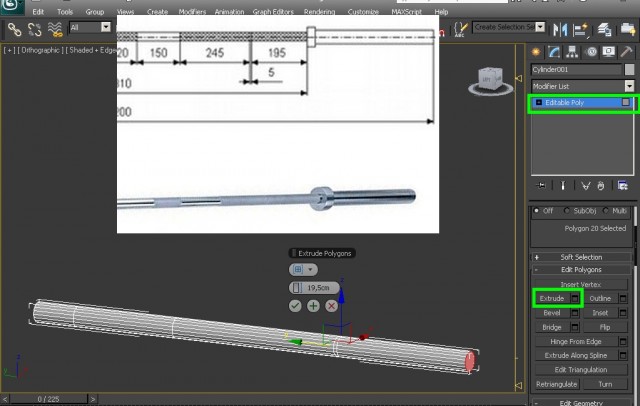Open Extrude settings box
Screen dimensions: 640x406
pos(575,299)
